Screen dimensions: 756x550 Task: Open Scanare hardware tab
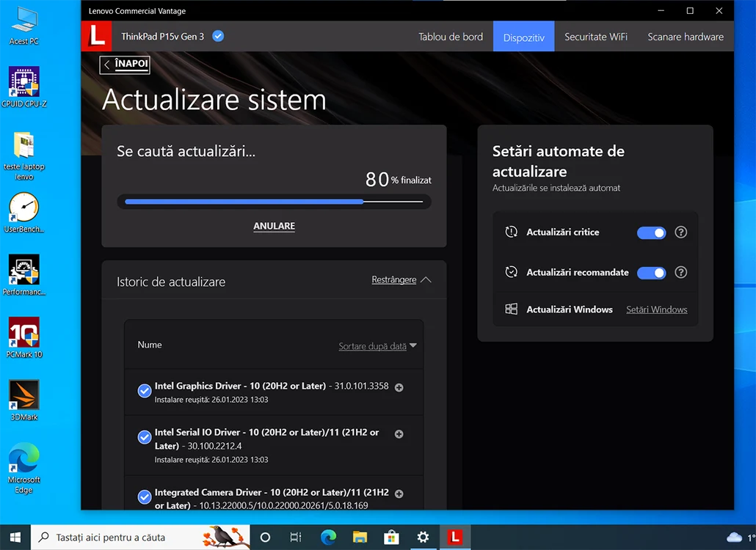point(685,37)
